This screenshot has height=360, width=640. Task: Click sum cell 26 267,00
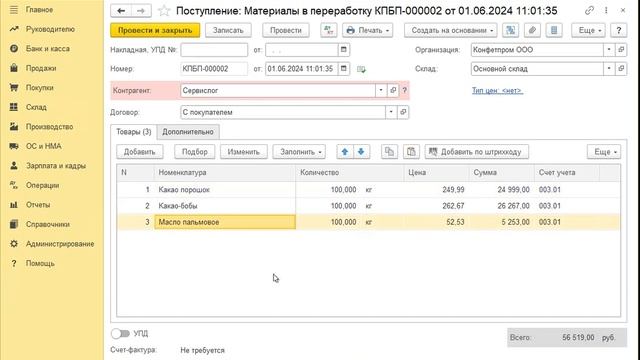(x=502, y=206)
